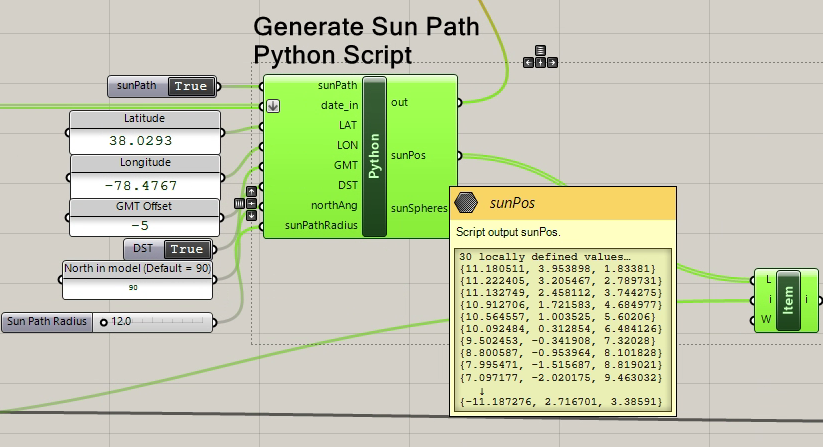
Task: Click the DST input label on Python
Action: point(348,185)
